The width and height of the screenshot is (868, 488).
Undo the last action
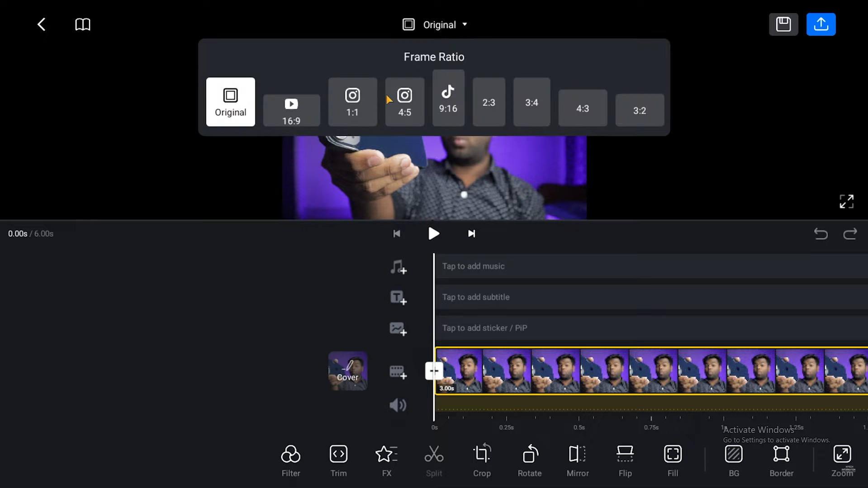tap(821, 234)
